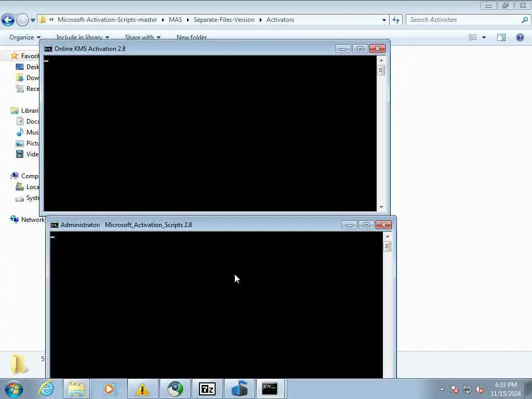Open the Share with menu
The height and width of the screenshot is (399, 532).
142,37
